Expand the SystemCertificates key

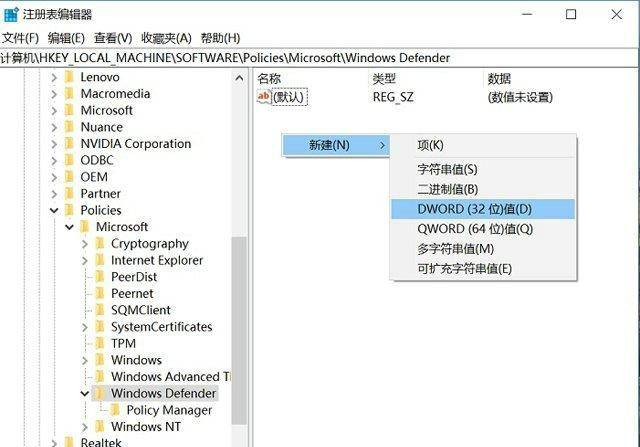pyautogui.click(x=84, y=327)
